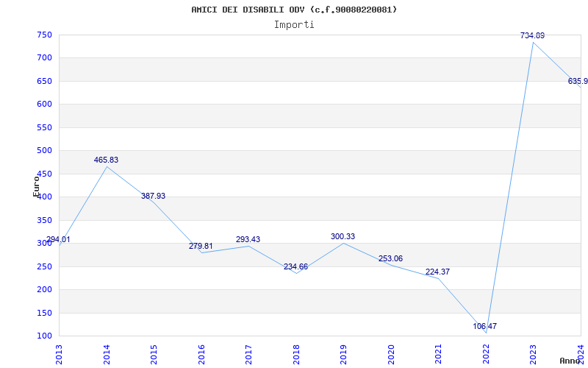Viewport: 588px width, 368px height.
Task: Select the 293.43 data label
Action: tap(248, 240)
